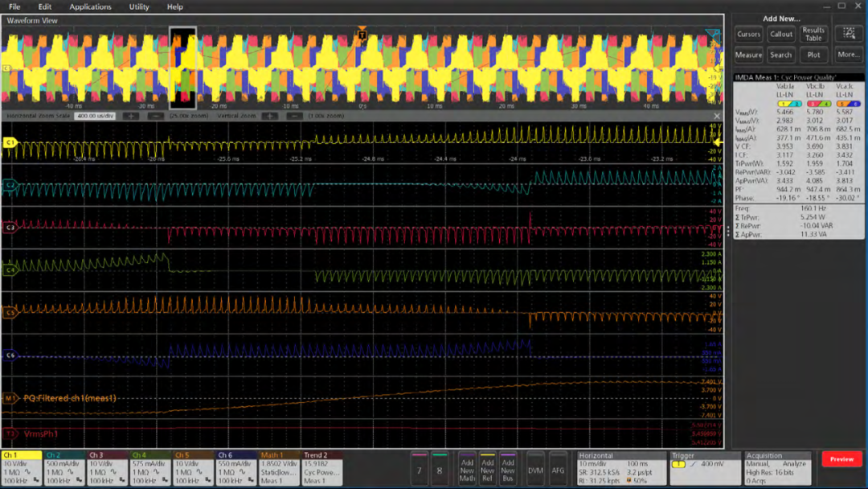Click the zoom box icon button

[848, 34]
